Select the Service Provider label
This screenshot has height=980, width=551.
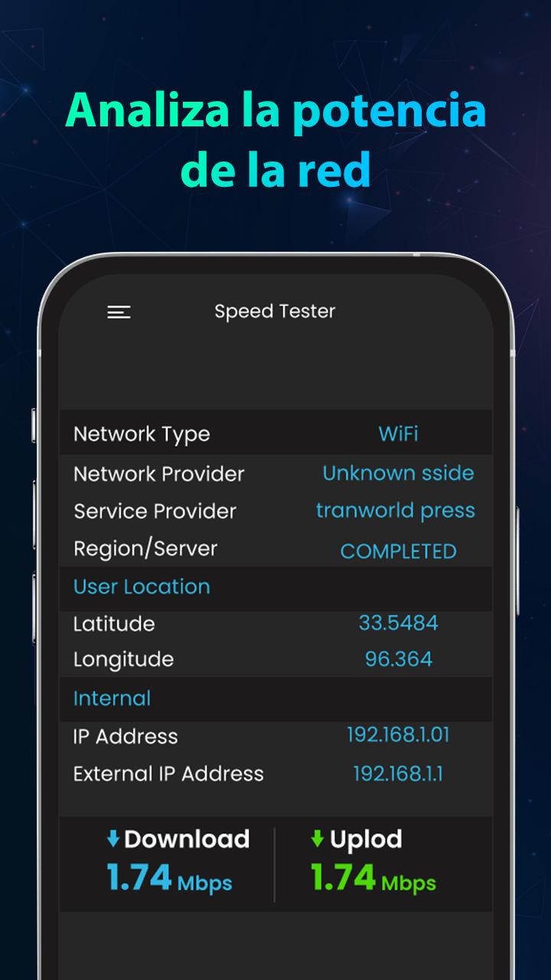coord(155,511)
